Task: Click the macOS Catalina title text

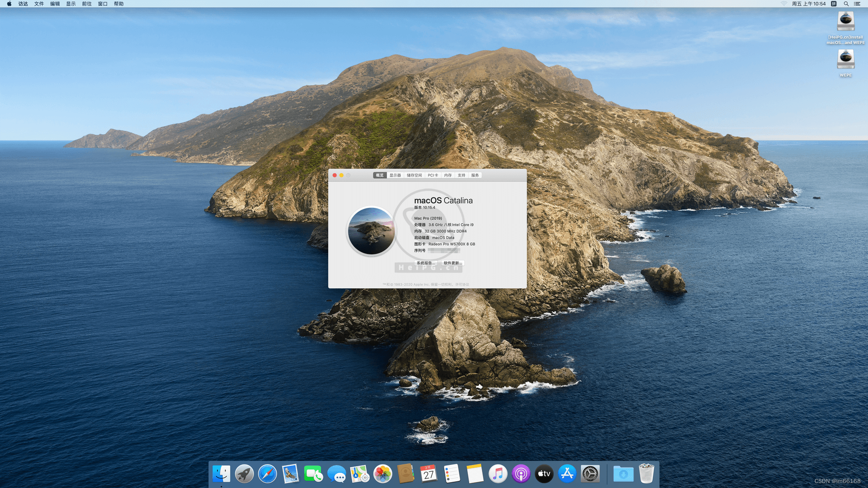Action: pos(443,201)
